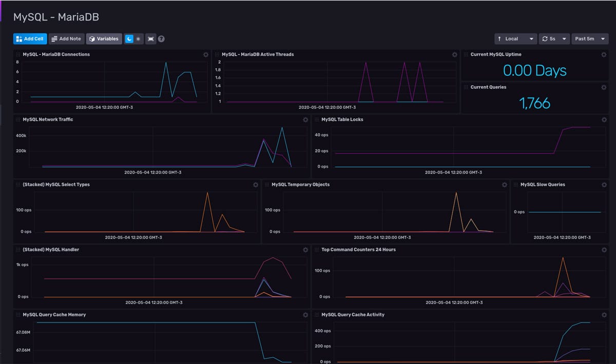
Task: Click drag handle of Current Queries cell
Action: point(466,87)
